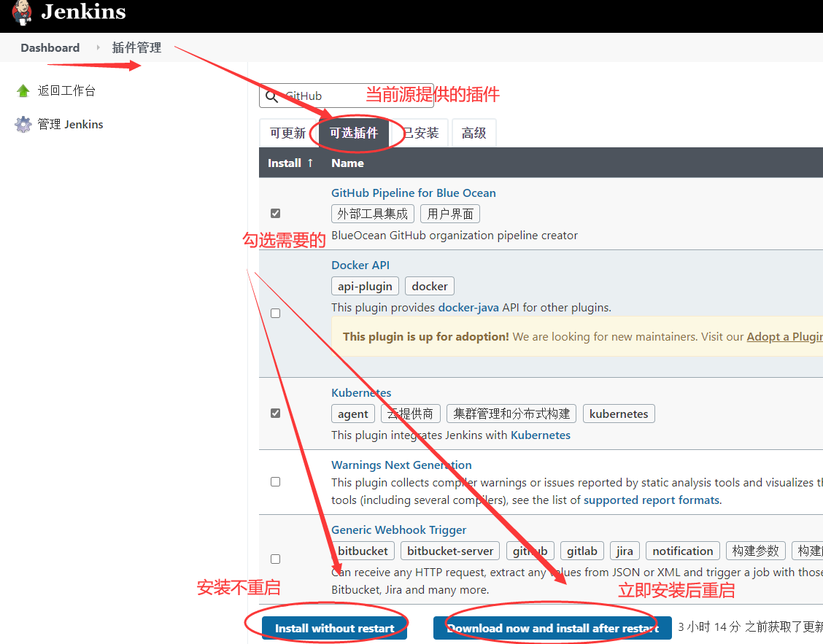823x644 pixels.
Task: Open the GitHub Pipeline for Blue Ocean link
Action: click(x=413, y=193)
